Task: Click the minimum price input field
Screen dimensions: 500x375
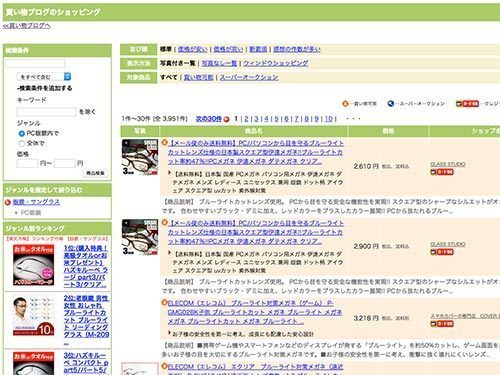Action: coord(27,163)
